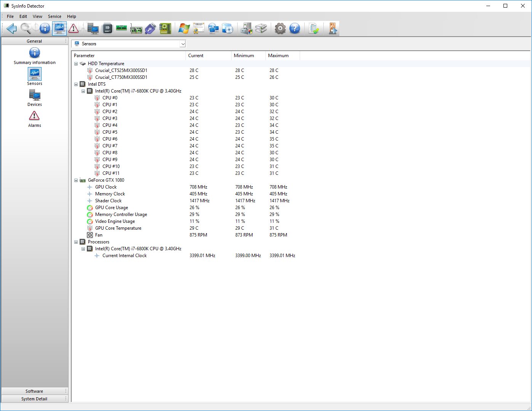Select Sensors in the General sidebar
Screen dimensions: 532x411
pos(35,77)
